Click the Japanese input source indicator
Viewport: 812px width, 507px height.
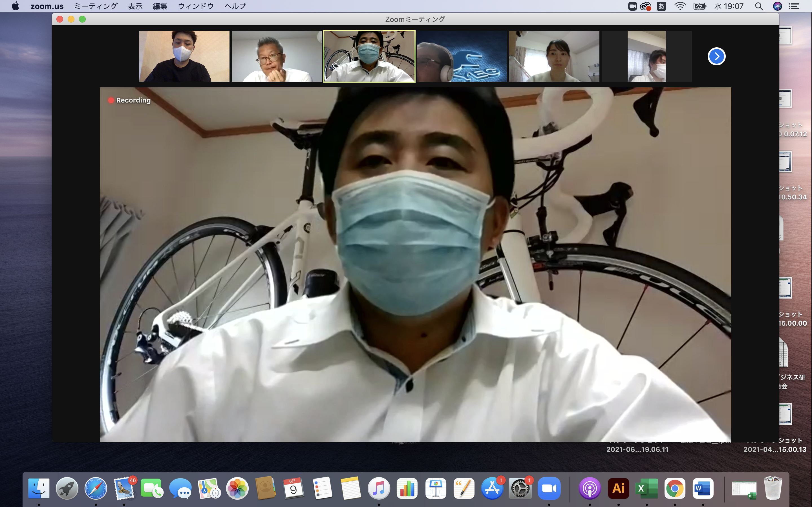click(x=661, y=6)
